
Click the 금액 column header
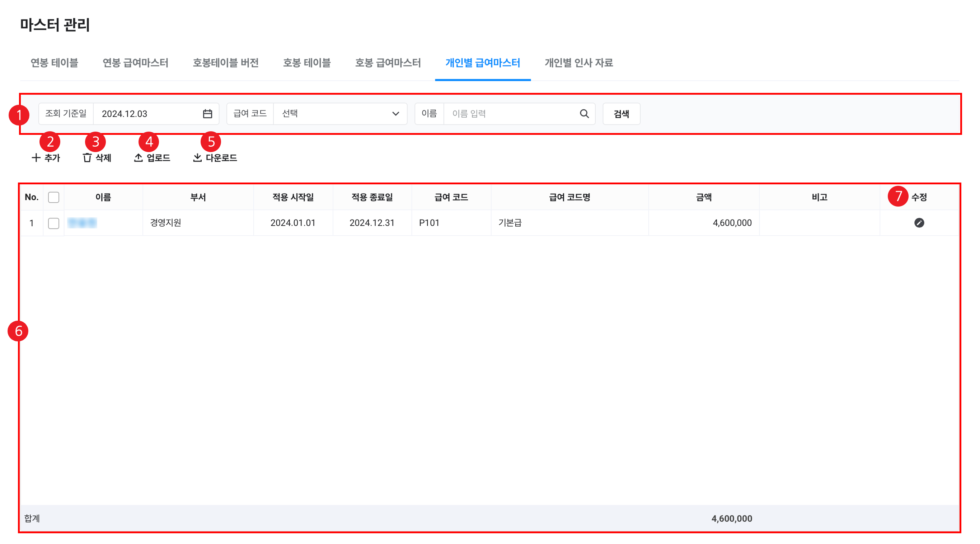703,197
